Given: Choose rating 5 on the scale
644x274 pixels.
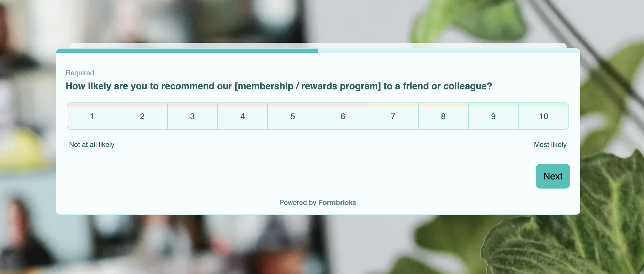Looking at the screenshot, I should (293, 117).
